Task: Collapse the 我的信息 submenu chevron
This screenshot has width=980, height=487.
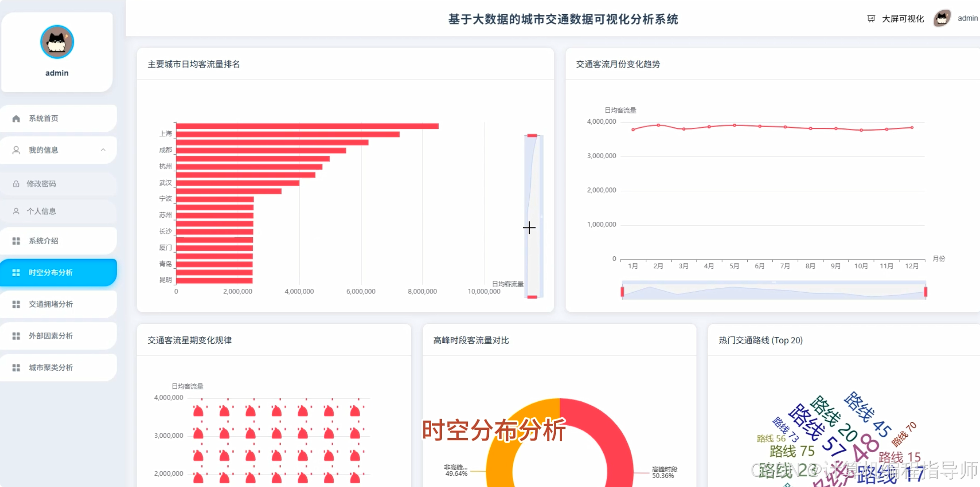Action: tap(103, 150)
